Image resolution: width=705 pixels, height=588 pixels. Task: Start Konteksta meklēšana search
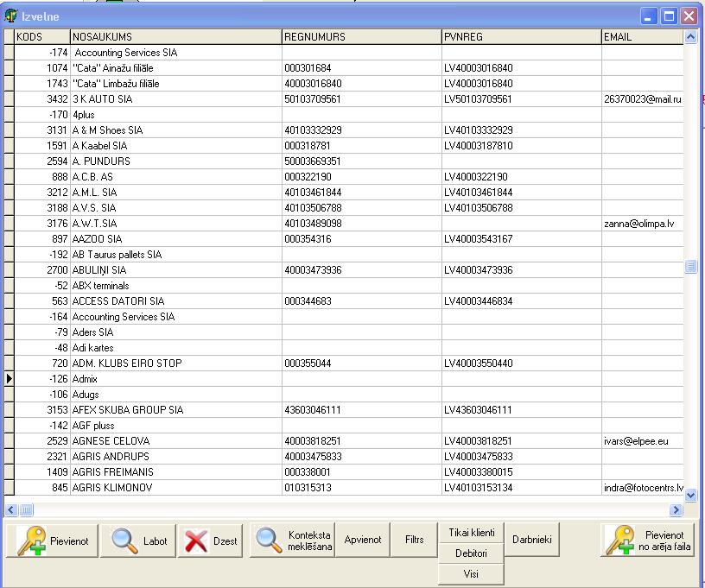pyautogui.click(x=292, y=541)
